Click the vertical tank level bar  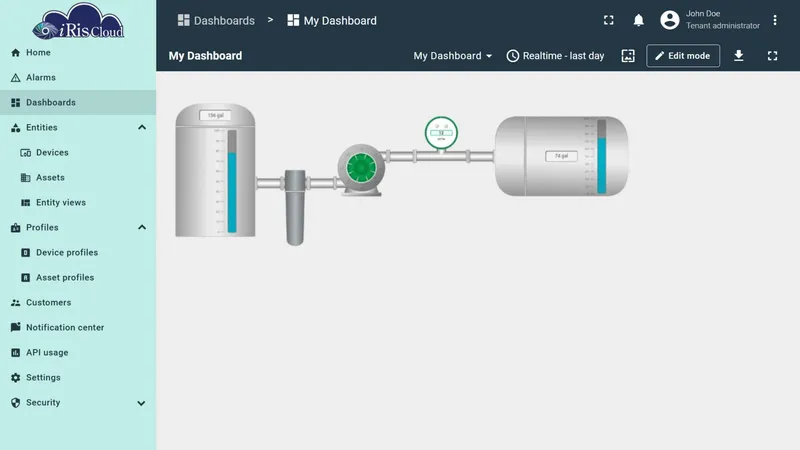(x=232, y=182)
